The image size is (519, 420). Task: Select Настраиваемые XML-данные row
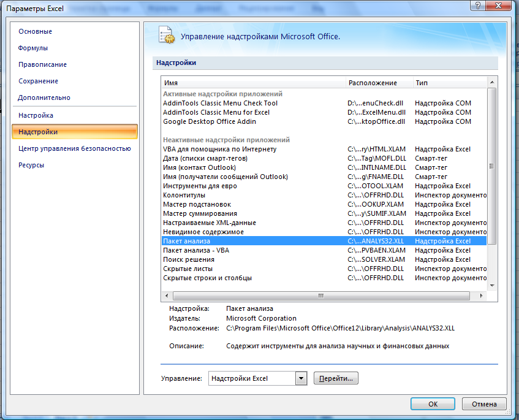tap(324, 223)
